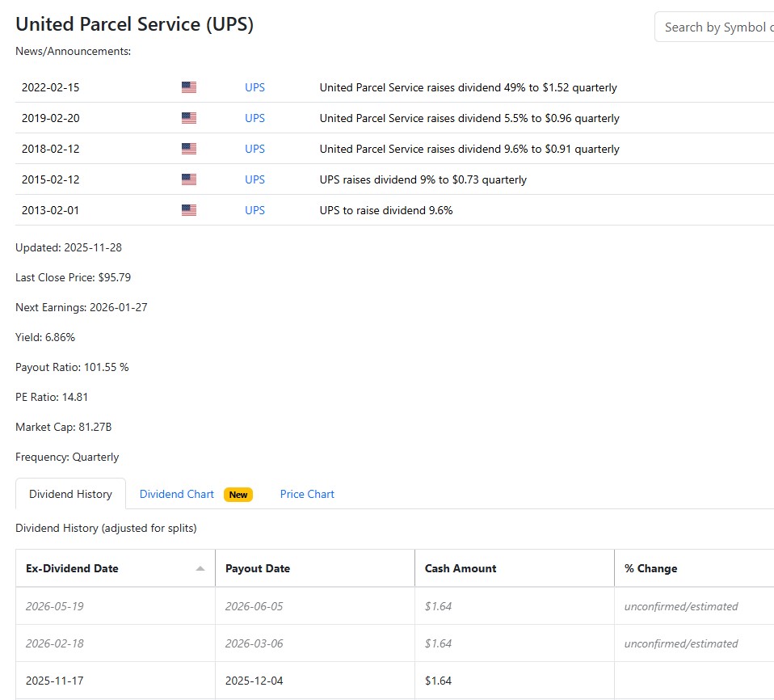Switch to the Dividend Chart tab
Image resolution: width=774 pixels, height=700 pixels.
[177, 494]
